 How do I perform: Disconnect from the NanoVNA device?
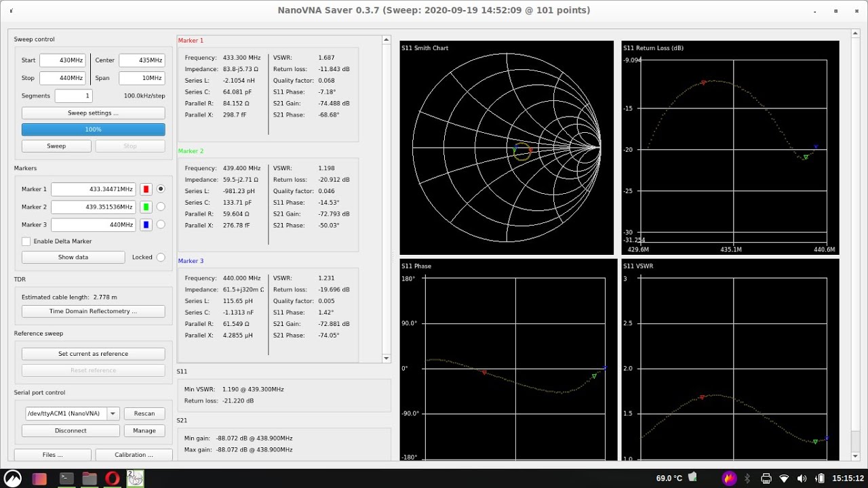tap(71, 430)
